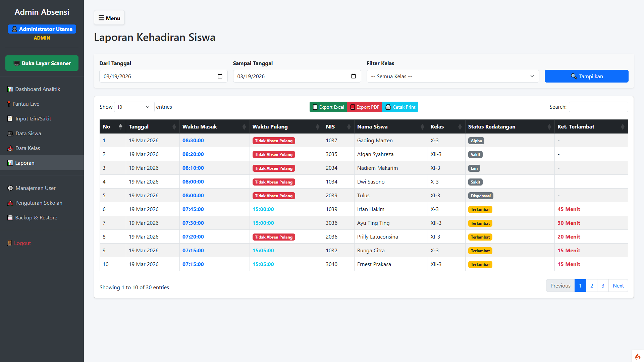
Task: Go to page 2 of results
Action: (x=592, y=286)
